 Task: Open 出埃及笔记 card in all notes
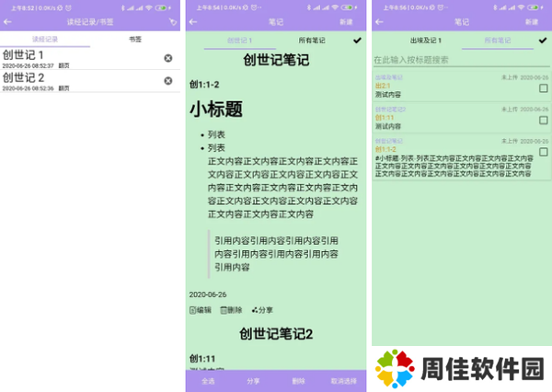click(462, 86)
